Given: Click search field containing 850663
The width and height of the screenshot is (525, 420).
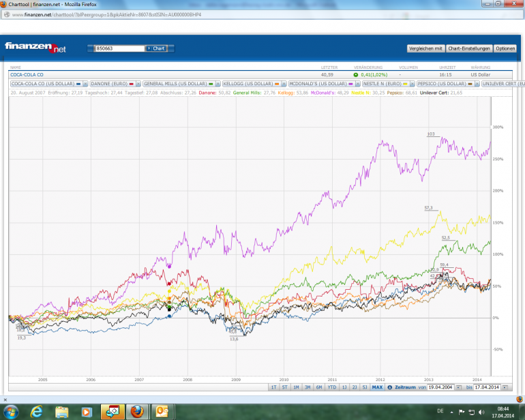Looking at the screenshot, I should (119, 48).
